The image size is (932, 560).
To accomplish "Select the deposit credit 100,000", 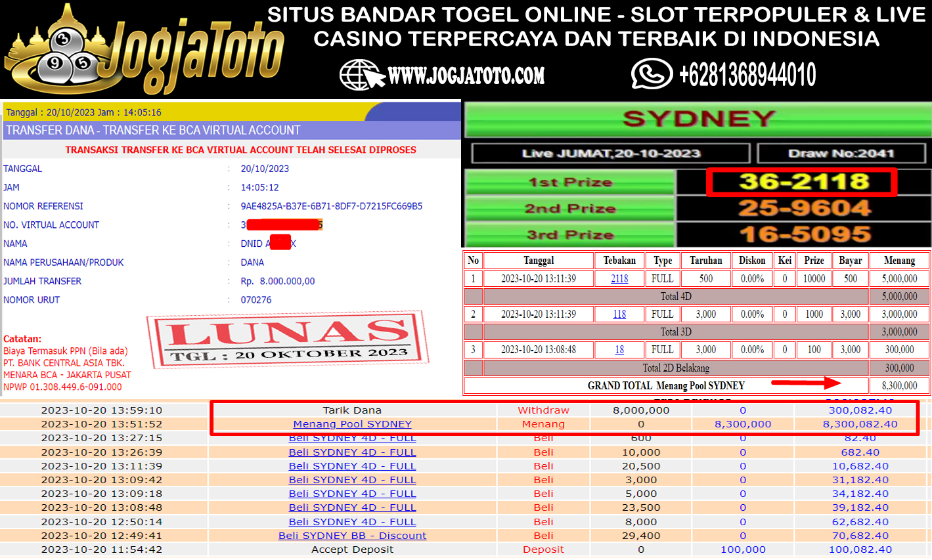I will [743, 549].
